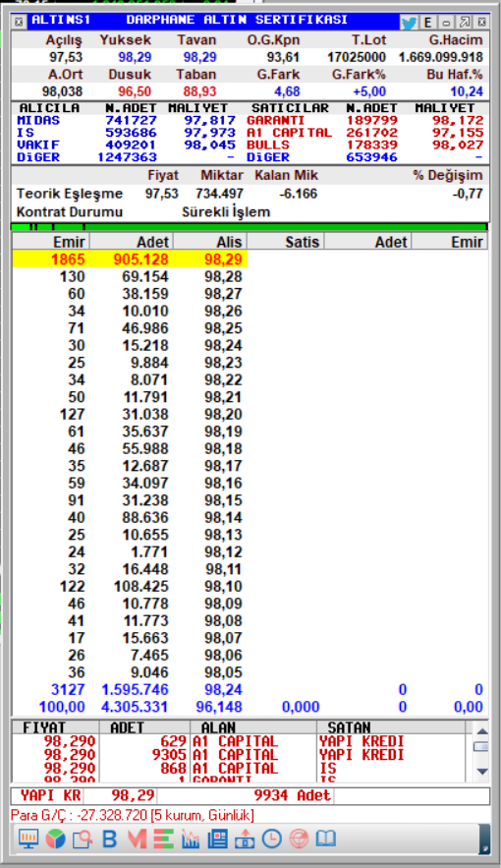Click the small box icon left of ALTINS1
Screen dimensions: 501x868
(19, 22)
